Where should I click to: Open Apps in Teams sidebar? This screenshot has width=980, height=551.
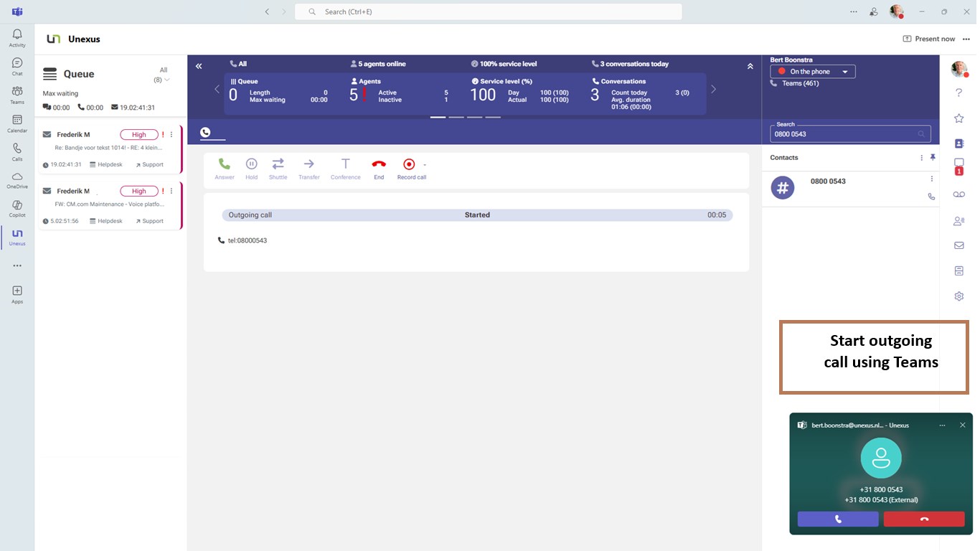pos(17,295)
